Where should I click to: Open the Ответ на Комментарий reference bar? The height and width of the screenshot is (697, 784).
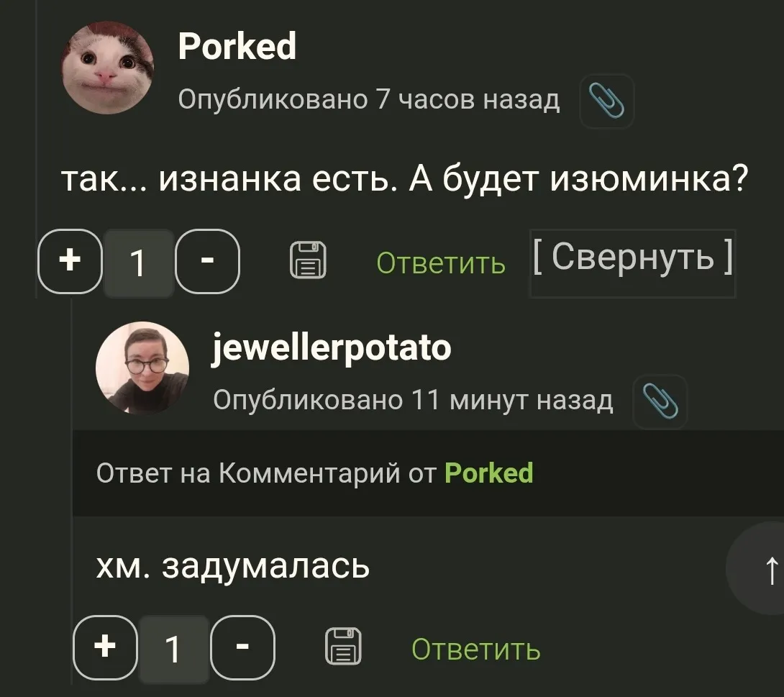click(x=428, y=473)
